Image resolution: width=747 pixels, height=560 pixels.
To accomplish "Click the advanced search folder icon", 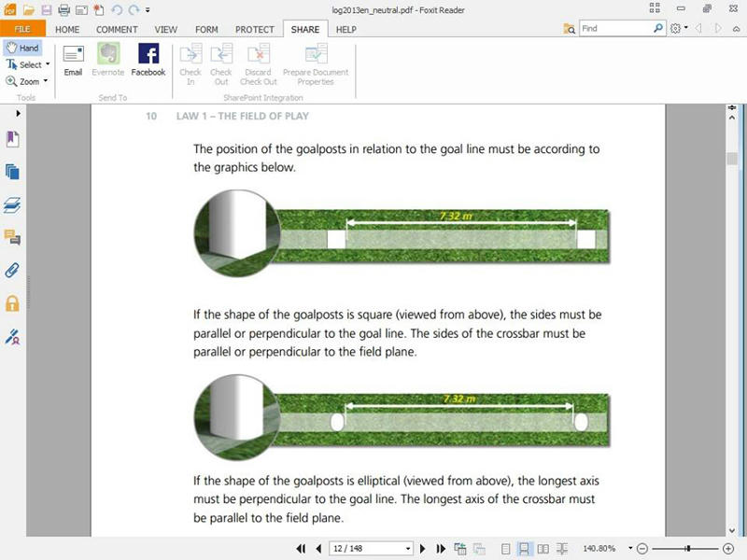I will [570, 29].
